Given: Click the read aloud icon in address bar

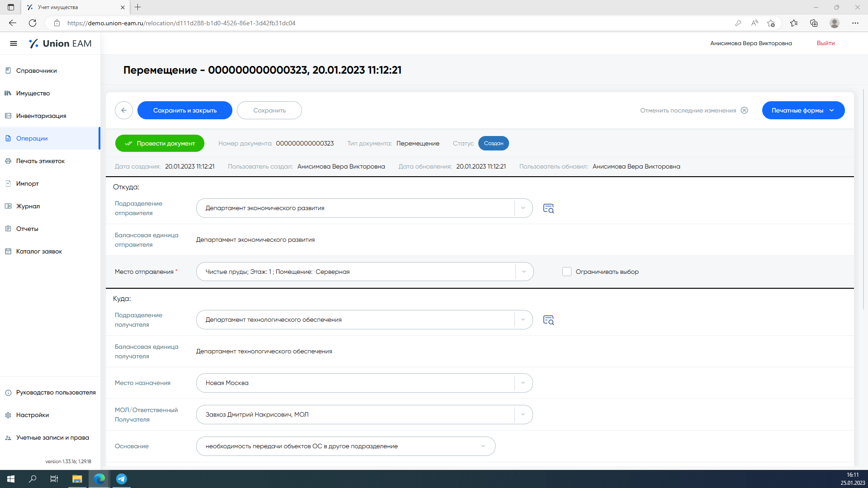Looking at the screenshot, I should [755, 23].
